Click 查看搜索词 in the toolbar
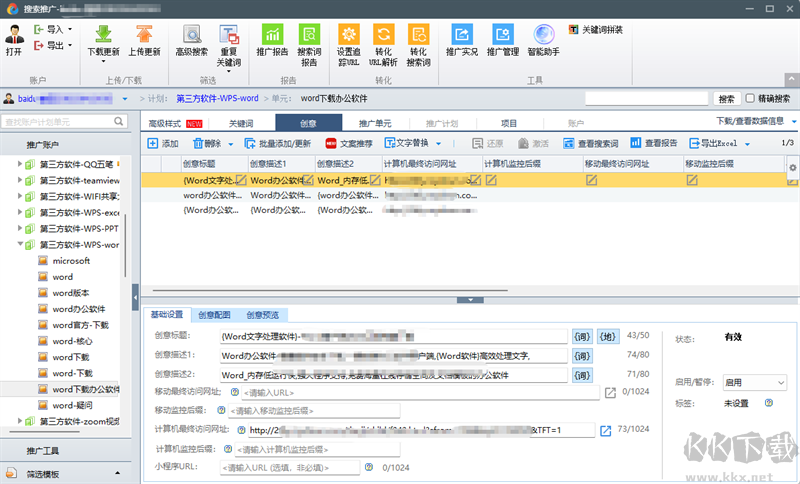 (x=590, y=143)
